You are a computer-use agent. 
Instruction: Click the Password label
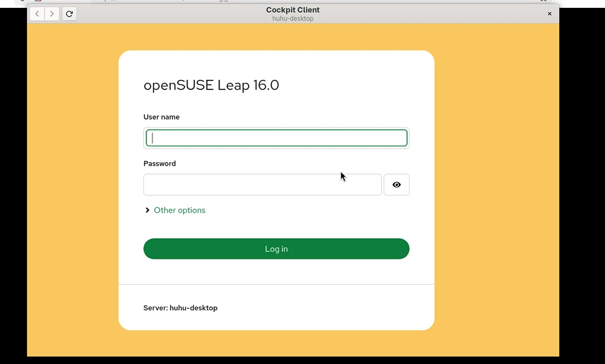click(159, 163)
